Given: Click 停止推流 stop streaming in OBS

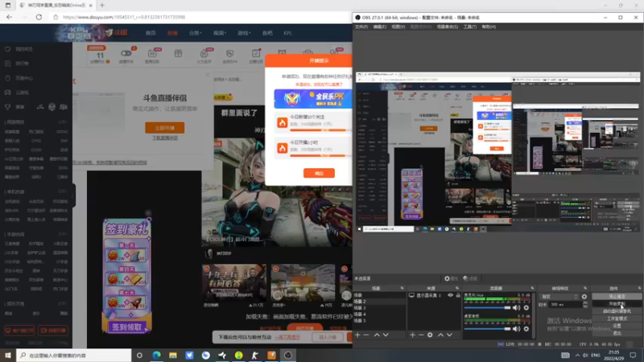Looking at the screenshot, I should (617, 296).
